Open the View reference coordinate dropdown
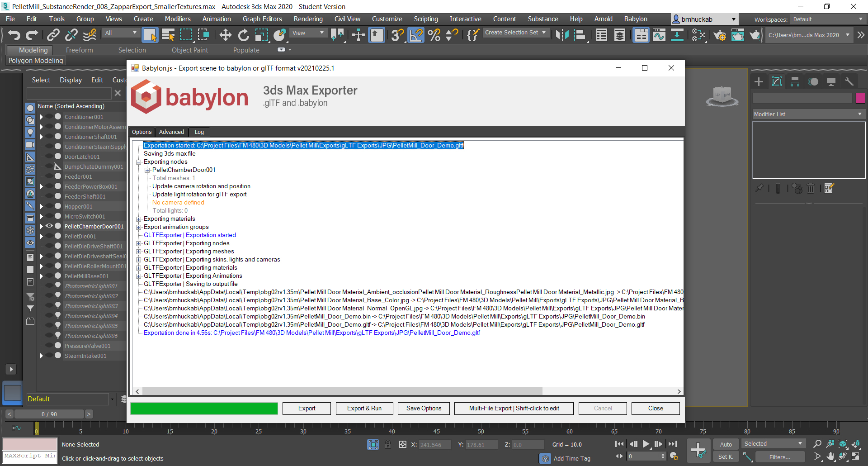The height and width of the screenshot is (466, 868). (x=308, y=33)
